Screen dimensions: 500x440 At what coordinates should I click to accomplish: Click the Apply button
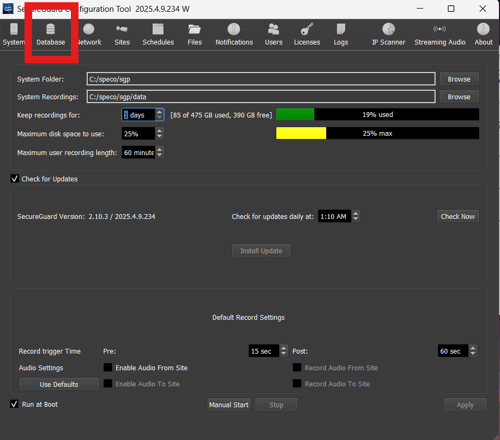coord(465,405)
